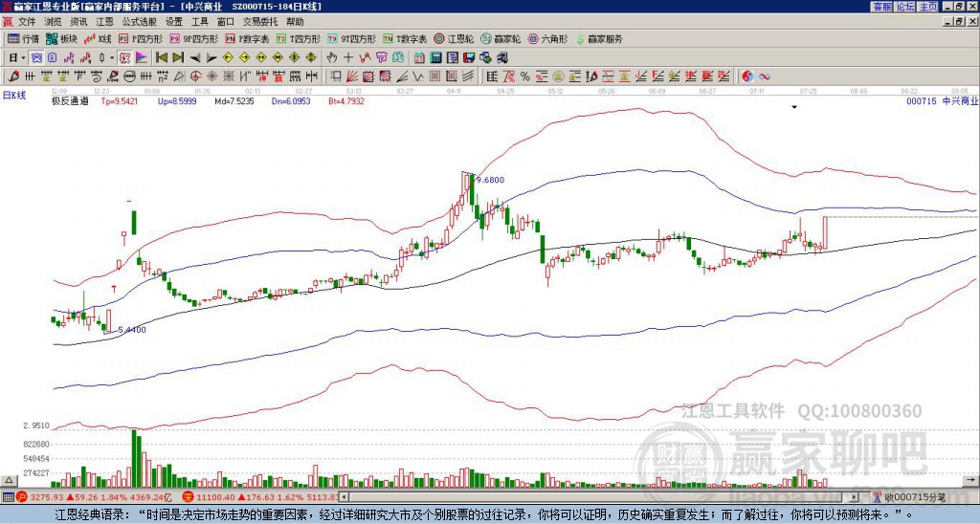
Task: Open the 浏览 menu
Action: point(54,22)
